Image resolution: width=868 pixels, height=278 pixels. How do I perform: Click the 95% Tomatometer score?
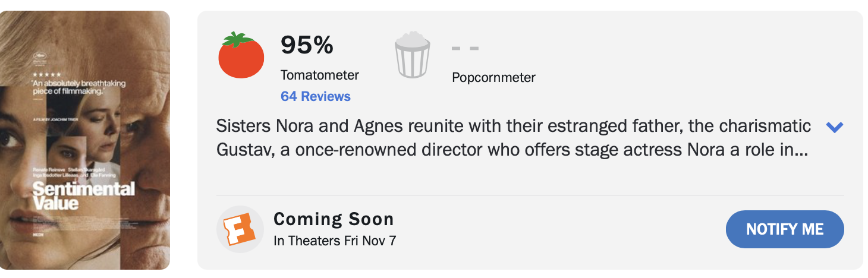click(x=307, y=45)
